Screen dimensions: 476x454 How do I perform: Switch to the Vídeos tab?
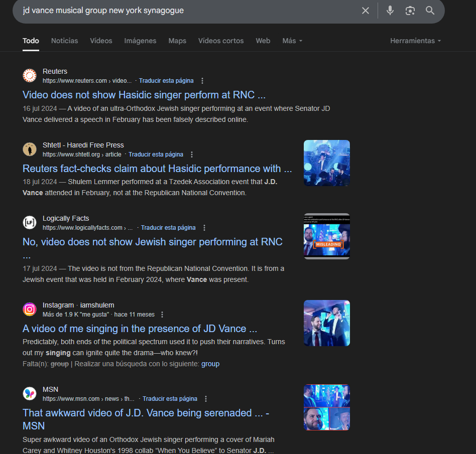[x=101, y=41]
